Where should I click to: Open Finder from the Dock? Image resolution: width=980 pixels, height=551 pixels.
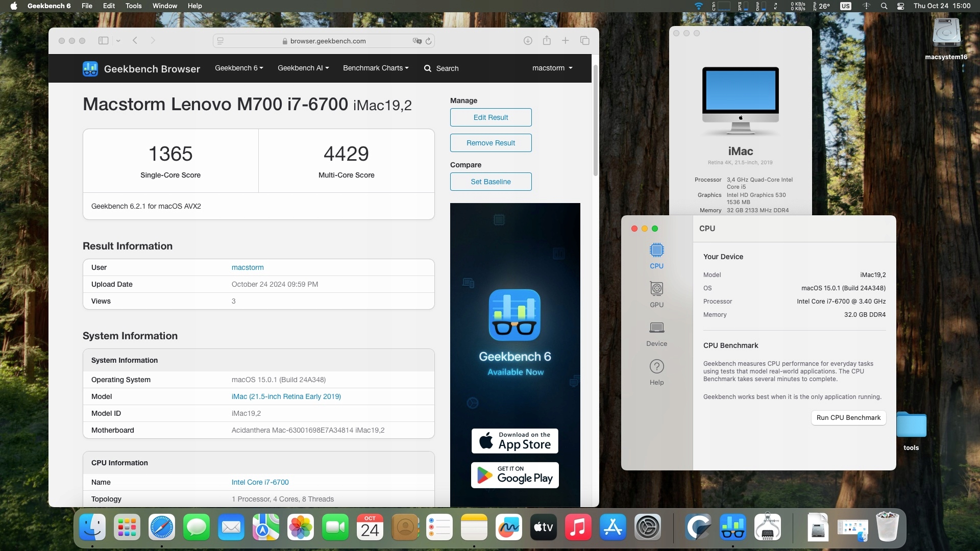tap(92, 527)
